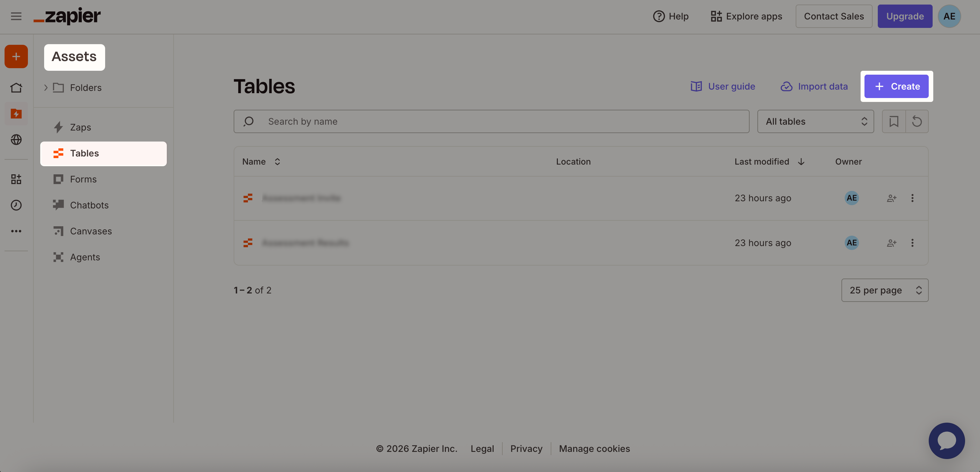Image resolution: width=980 pixels, height=472 pixels.
Task: Open the 25 per page dropdown
Action: [x=885, y=291]
